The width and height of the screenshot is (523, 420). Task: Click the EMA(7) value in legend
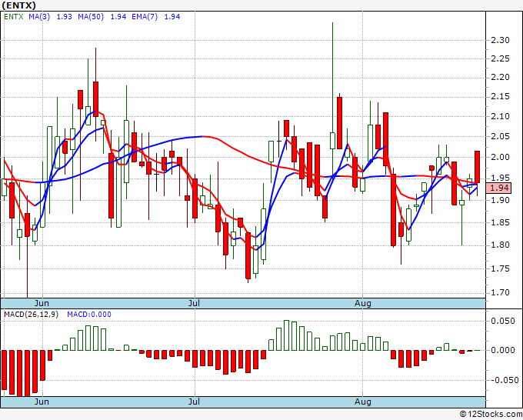pyautogui.click(x=172, y=17)
